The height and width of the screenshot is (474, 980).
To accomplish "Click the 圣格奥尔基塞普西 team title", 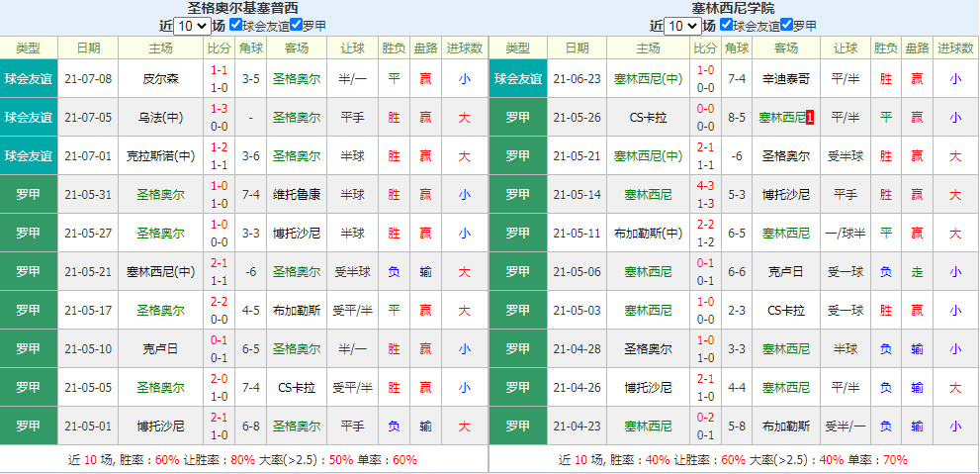I will coord(243,8).
